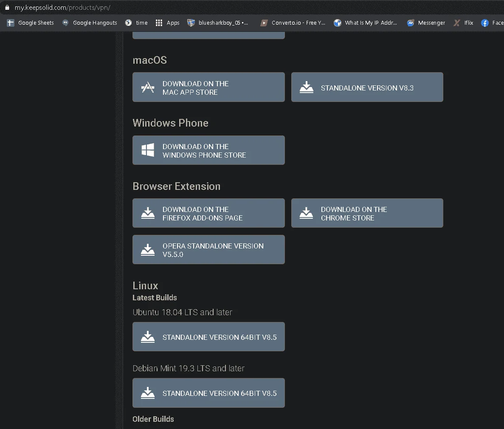Download Debian Mint Standalone Version 64bit V8.5
The image size is (504, 429).
pos(208,392)
